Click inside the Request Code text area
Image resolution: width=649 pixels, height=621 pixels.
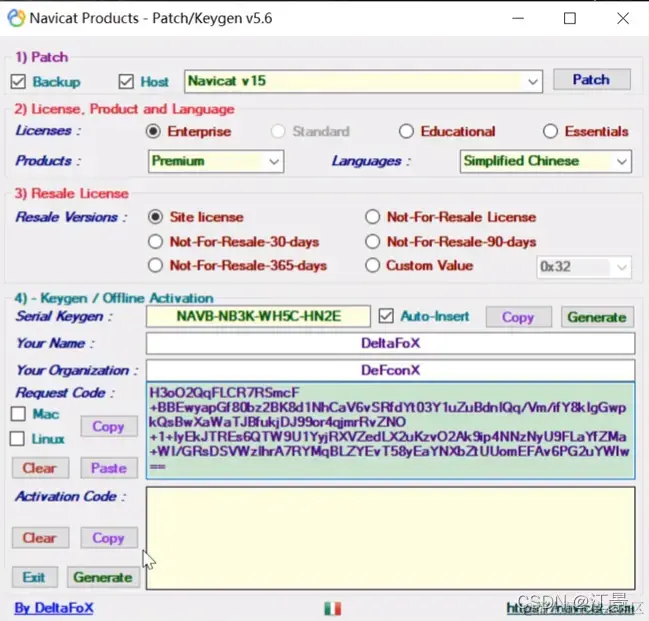tap(390, 431)
